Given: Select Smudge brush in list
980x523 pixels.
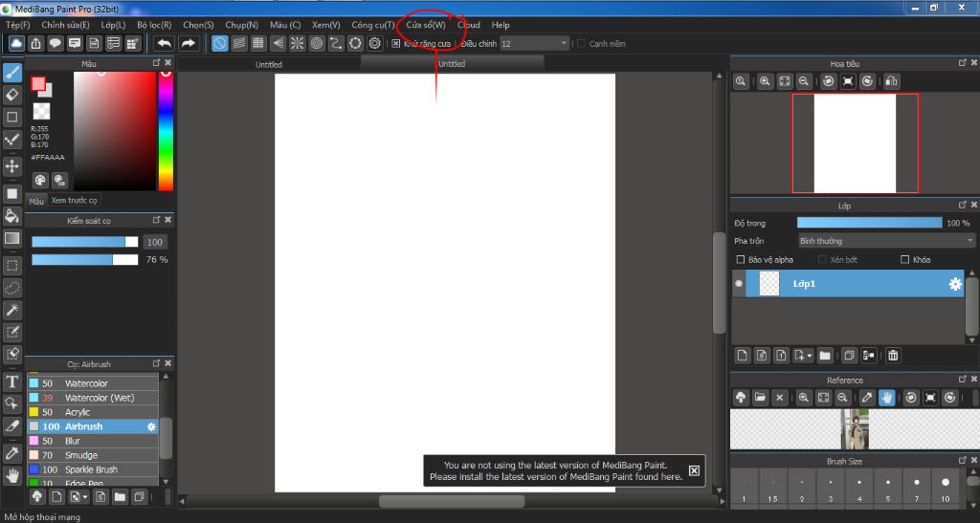Looking at the screenshot, I should click(93, 455).
